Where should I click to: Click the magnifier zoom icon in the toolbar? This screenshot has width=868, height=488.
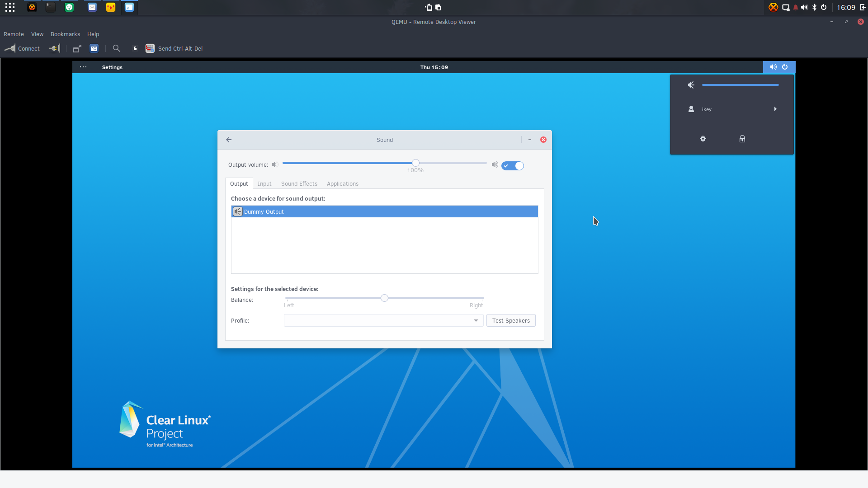click(117, 48)
